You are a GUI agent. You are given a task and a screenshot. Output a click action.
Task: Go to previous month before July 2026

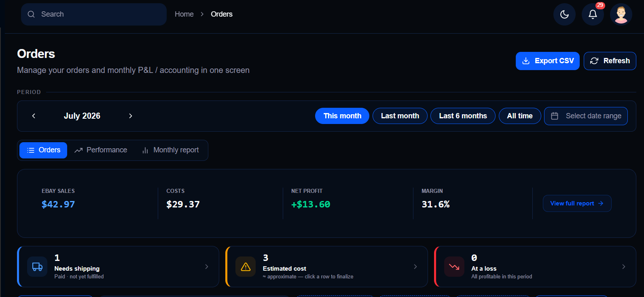(34, 116)
